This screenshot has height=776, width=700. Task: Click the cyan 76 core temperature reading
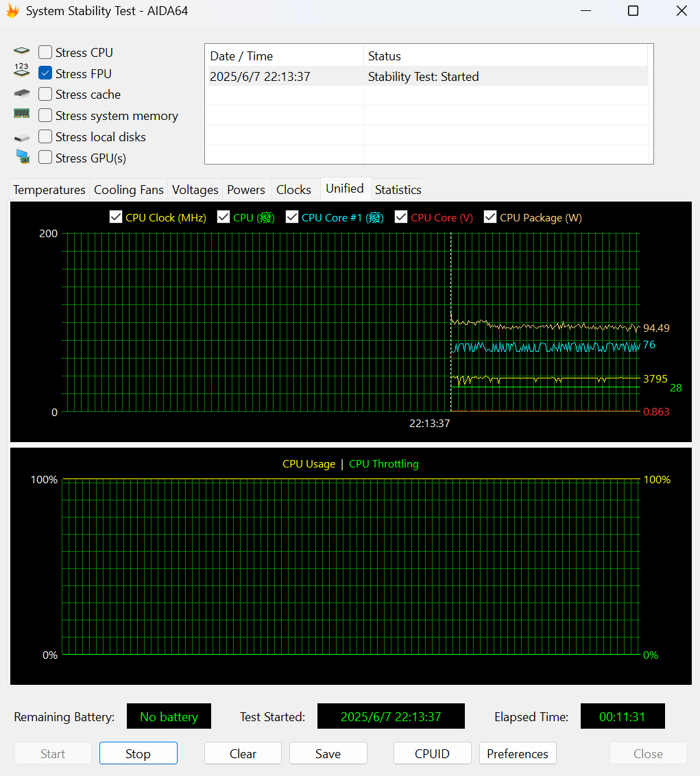pos(649,345)
